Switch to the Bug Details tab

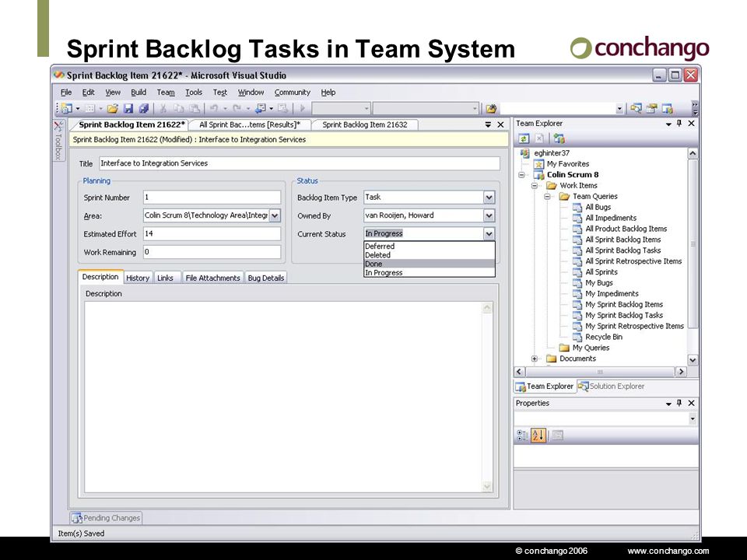(266, 278)
